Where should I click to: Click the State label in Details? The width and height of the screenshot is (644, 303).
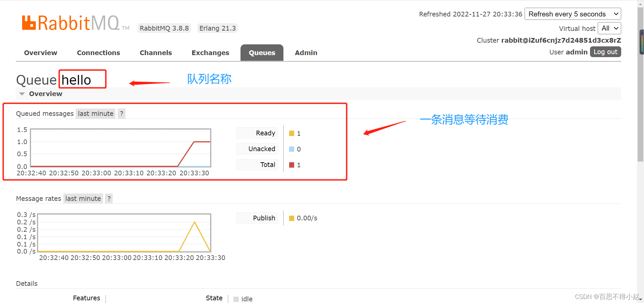coord(214,298)
